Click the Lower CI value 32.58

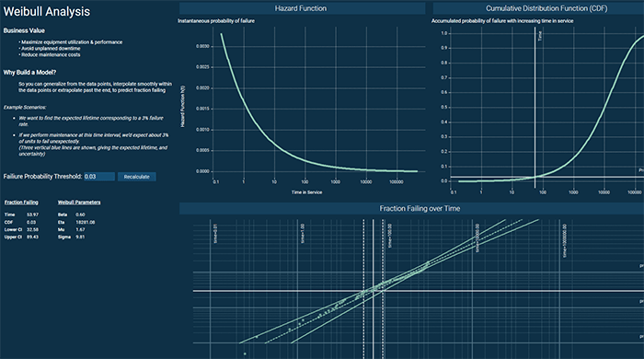click(x=32, y=229)
